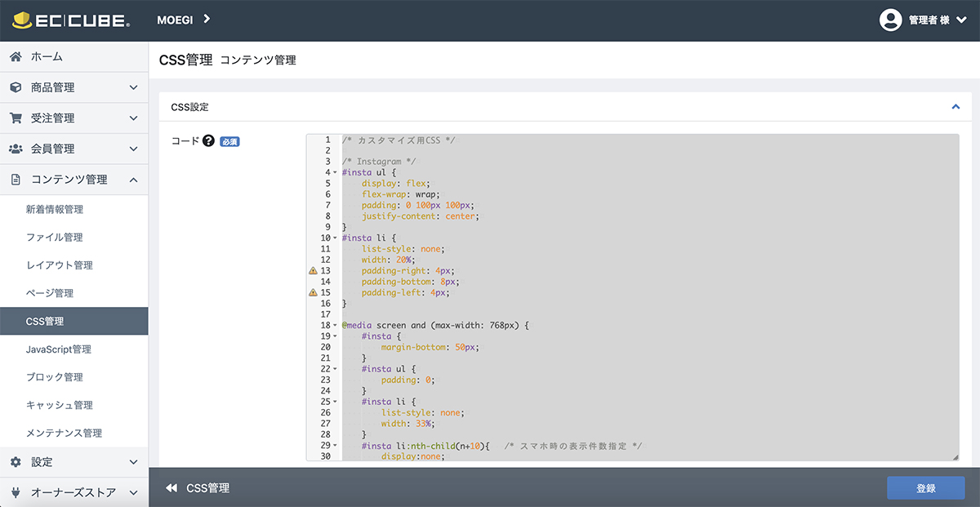Click inside the CSS code editor
This screenshot has width=980, height=507.
pyautogui.click(x=633, y=298)
